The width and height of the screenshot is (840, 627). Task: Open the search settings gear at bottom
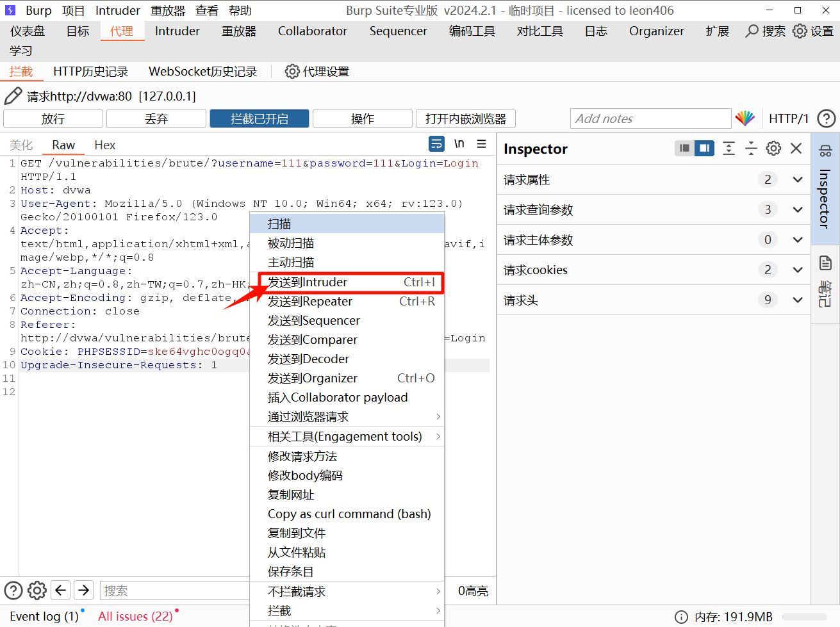[x=37, y=590]
